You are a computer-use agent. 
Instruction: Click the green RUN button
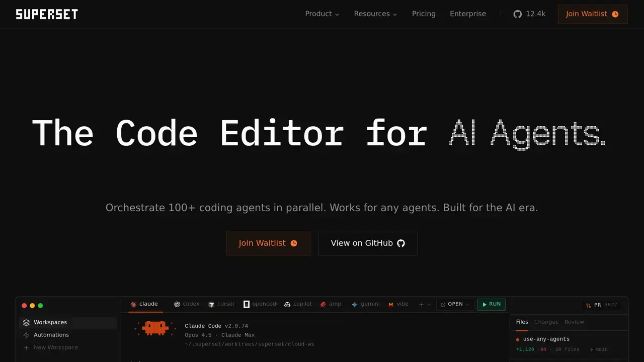492,304
